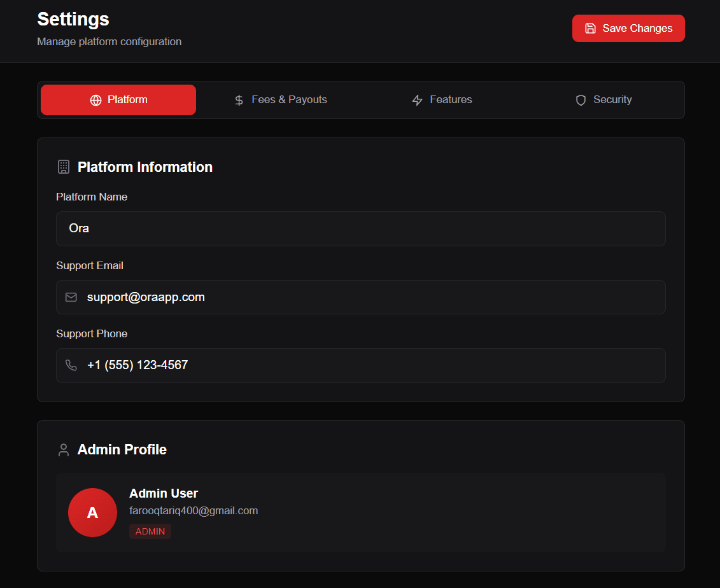This screenshot has height=588, width=720.
Task: Click the Platform Name input showing Ora
Action: (x=361, y=228)
